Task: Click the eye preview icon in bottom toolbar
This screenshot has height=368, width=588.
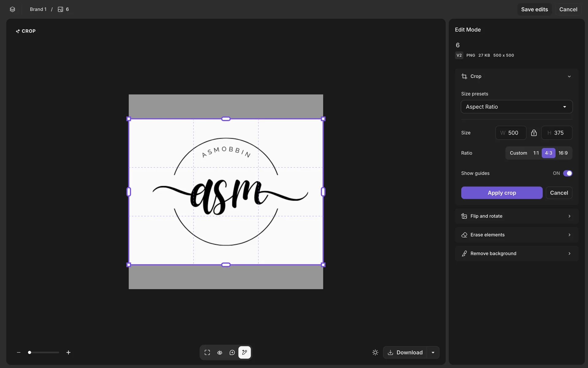Action: tap(220, 352)
